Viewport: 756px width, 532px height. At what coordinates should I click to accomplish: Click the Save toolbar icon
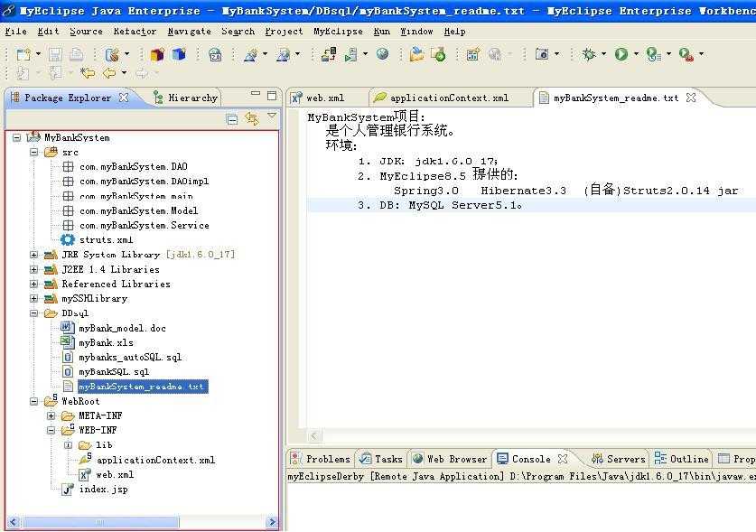tap(55, 54)
